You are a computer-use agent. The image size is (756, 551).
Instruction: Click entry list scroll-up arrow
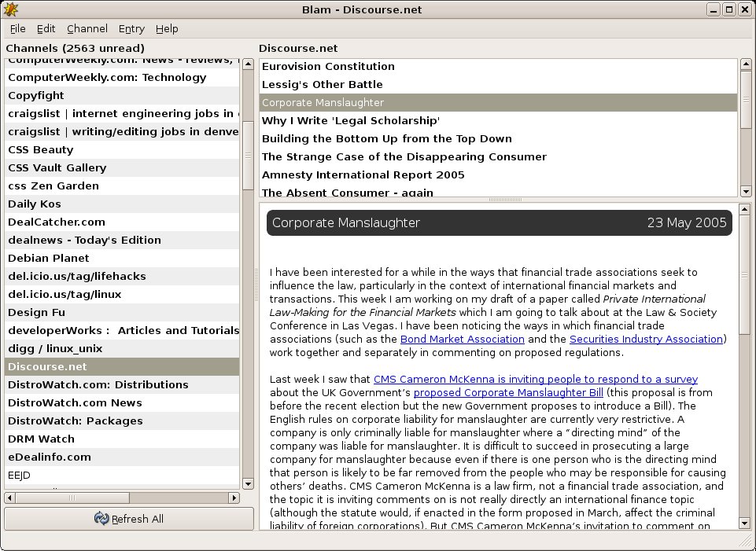click(x=746, y=64)
